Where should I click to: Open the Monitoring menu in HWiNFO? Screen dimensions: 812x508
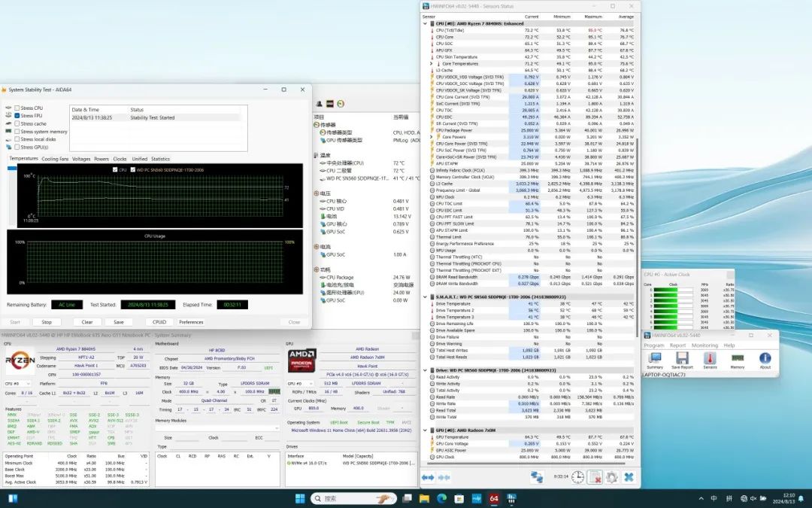[704, 345]
